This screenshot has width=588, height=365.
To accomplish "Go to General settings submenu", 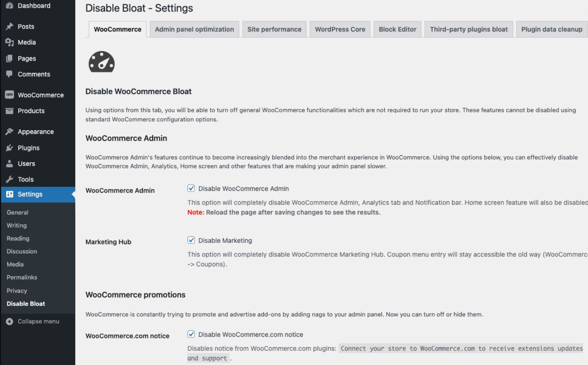I will coord(17,212).
